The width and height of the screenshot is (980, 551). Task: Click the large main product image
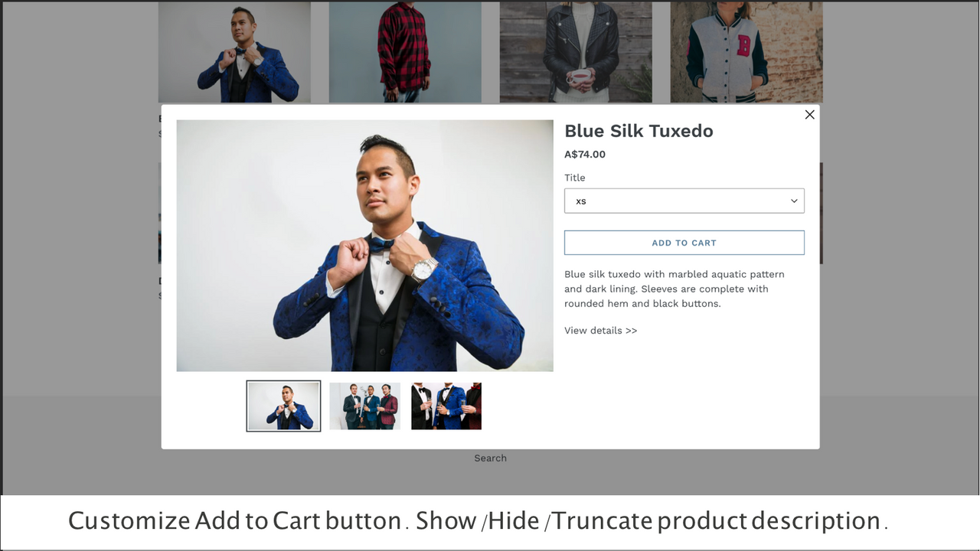[364, 246]
